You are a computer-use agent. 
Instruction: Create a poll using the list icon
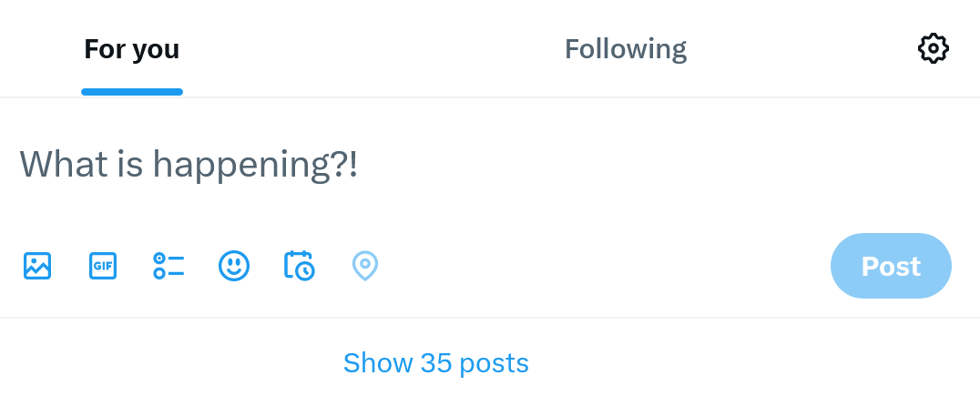[x=168, y=266]
